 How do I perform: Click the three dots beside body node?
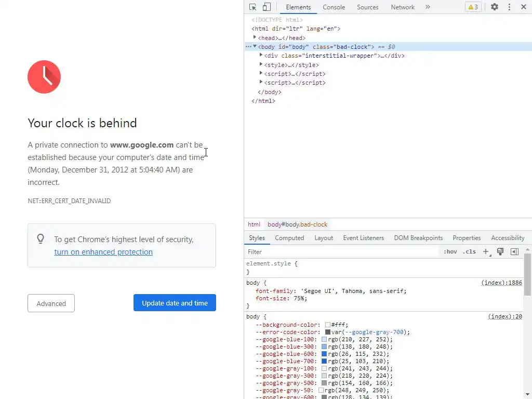tap(248, 46)
